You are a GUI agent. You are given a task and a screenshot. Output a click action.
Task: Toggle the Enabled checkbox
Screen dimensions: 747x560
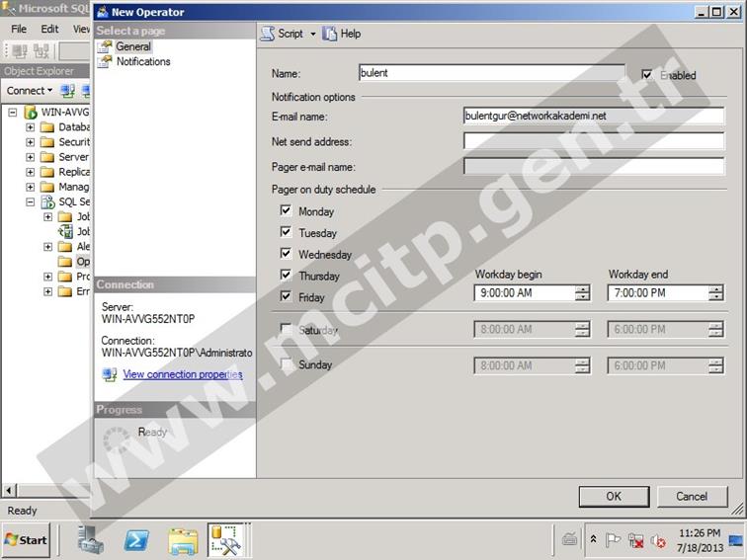click(646, 74)
